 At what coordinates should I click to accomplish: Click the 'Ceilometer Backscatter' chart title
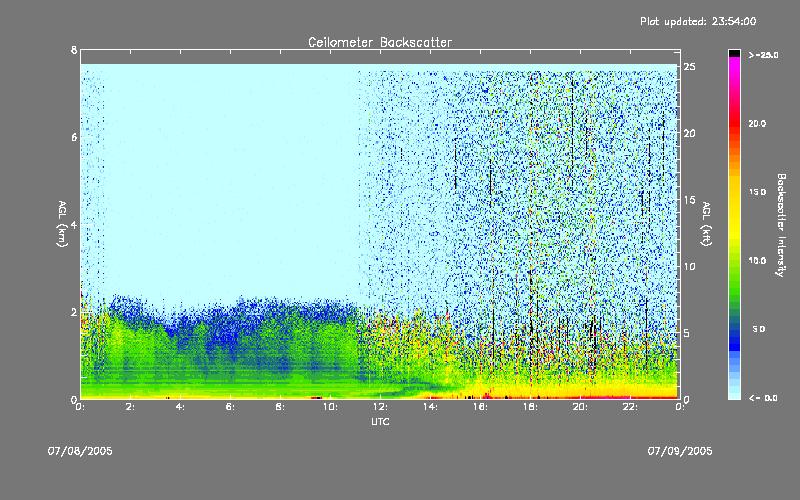[380, 42]
